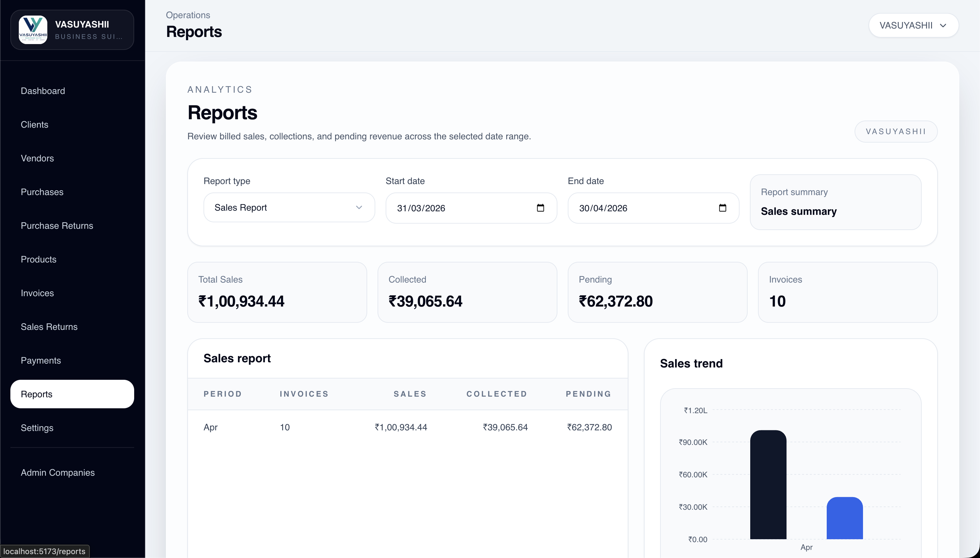Click the Vasuyashii logo icon in sidebar
Screen dimensions: 980x558
tap(33, 29)
